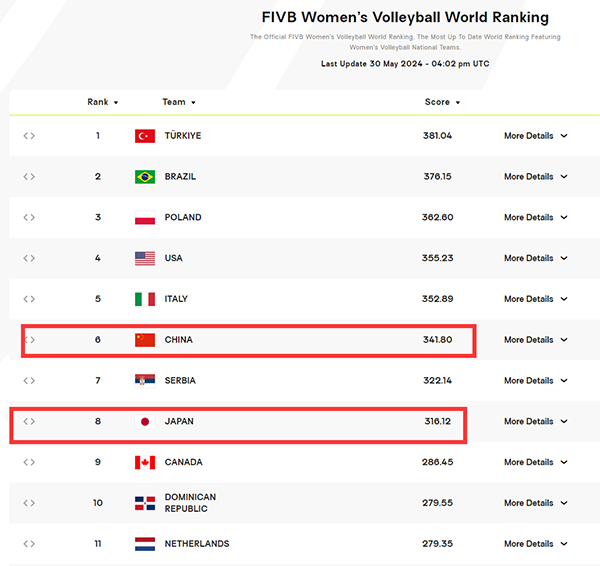Click the Dominican Republic flag icon
This screenshot has width=600, height=566.
[145, 503]
